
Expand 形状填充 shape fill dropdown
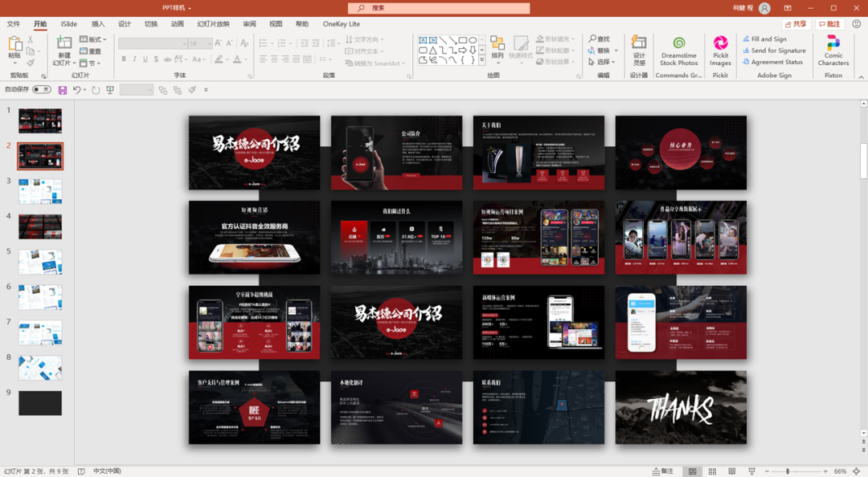coord(555,39)
